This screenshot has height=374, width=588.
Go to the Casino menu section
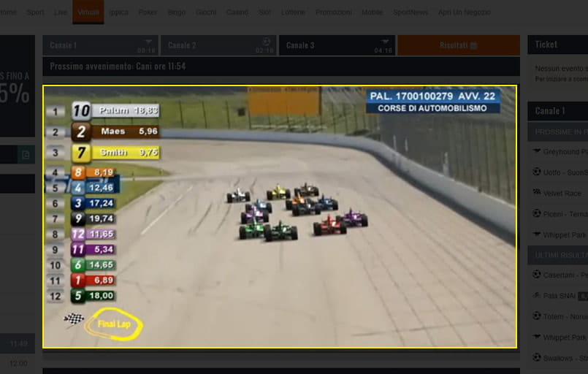237,12
